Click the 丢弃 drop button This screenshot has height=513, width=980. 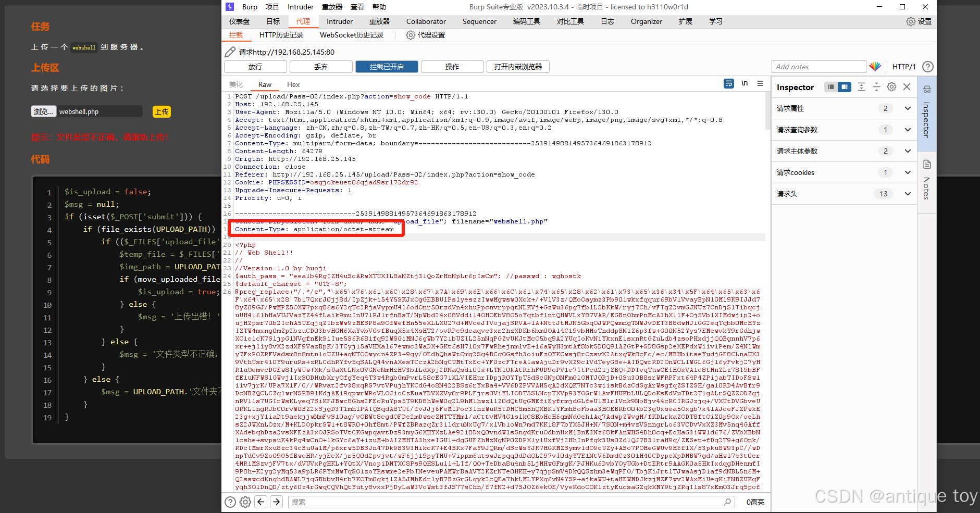pos(321,67)
